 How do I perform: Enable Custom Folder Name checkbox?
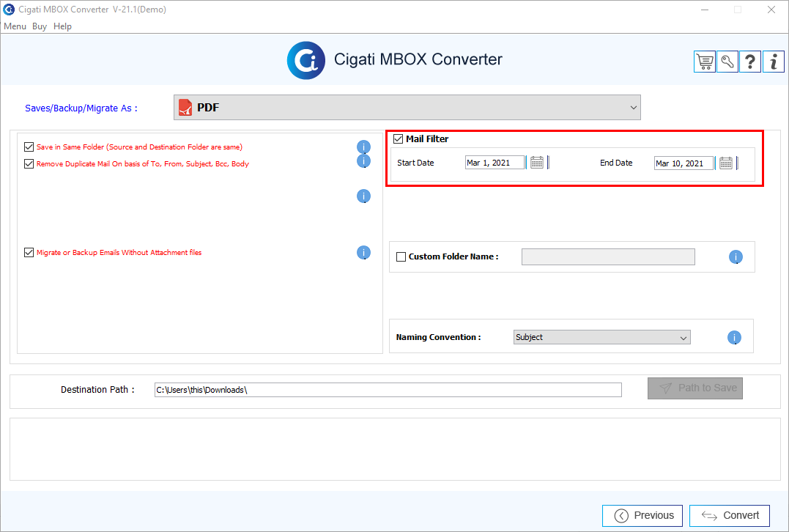point(401,256)
